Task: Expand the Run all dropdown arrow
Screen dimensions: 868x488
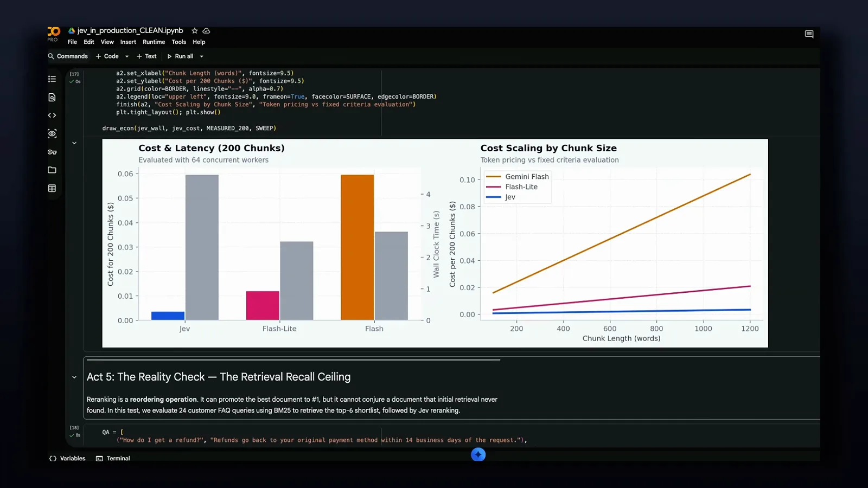Action: pos(202,56)
